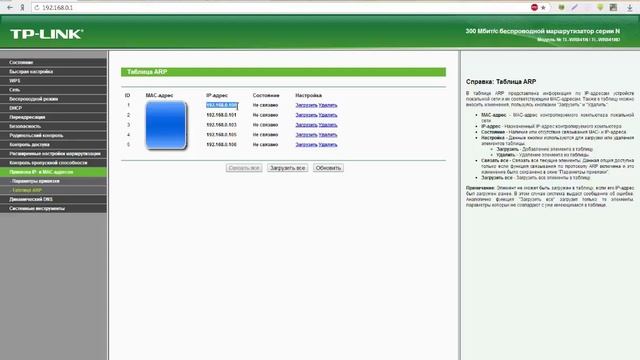Open the Безопасность section
The width and height of the screenshot is (640, 360).
tap(53, 126)
